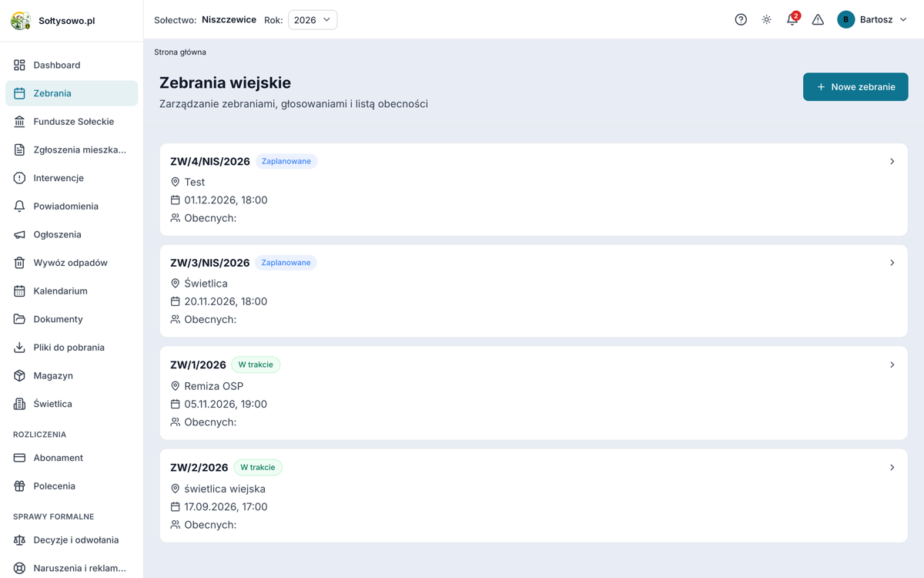Open Naruszenia i reklamacje sidebar link

point(72,568)
